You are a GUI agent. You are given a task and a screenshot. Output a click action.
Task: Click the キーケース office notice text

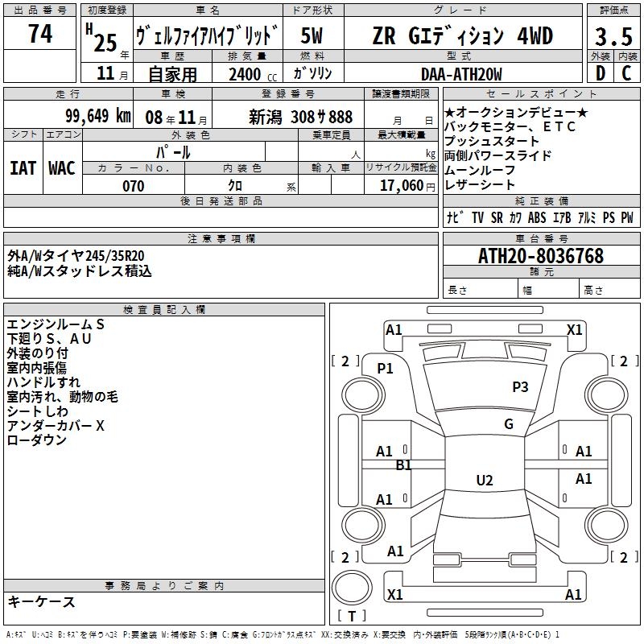point(41,601)
